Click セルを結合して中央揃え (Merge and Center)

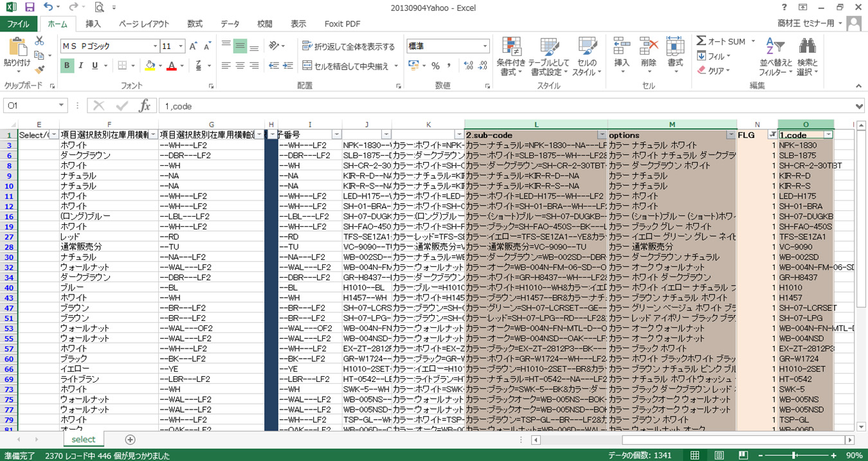pos(346,66)
